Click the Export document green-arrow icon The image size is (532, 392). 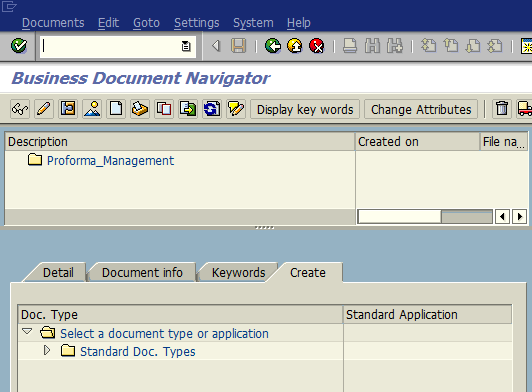(188, 109)
